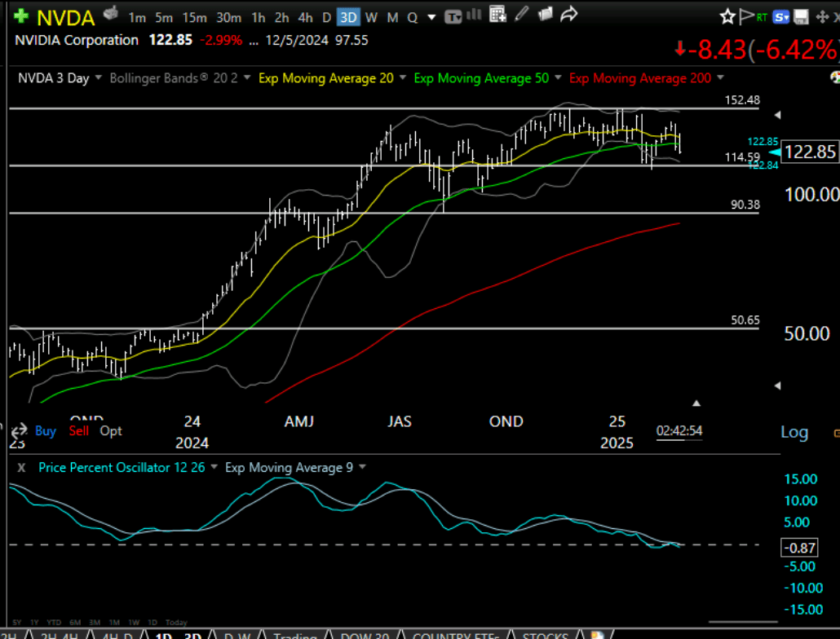Open the volume bars indicator icon
This screenshot has height=639, width=840.
click(473, 14)
